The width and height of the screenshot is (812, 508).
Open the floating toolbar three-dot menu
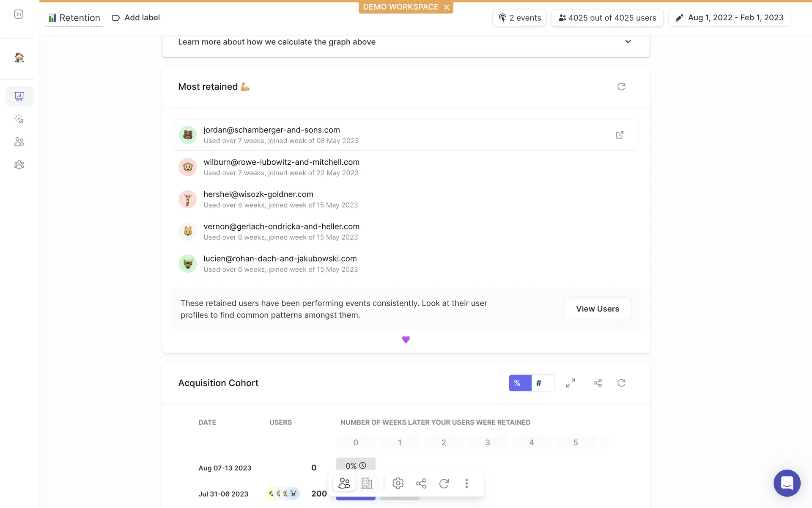(466, 483)
